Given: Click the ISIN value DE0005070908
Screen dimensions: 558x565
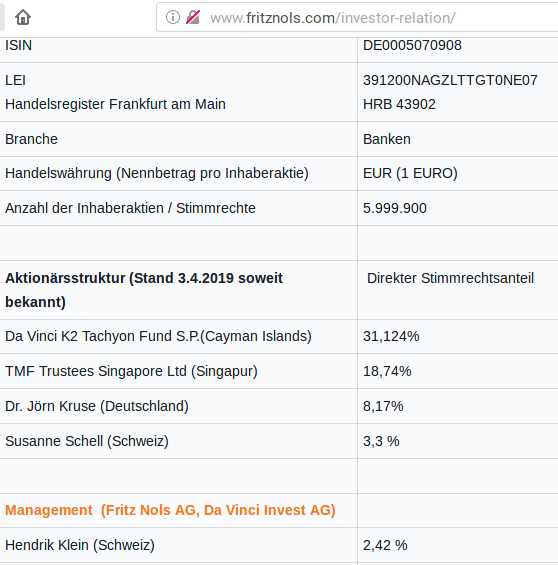Looking at the screenshot, I should tap(412, 45).
